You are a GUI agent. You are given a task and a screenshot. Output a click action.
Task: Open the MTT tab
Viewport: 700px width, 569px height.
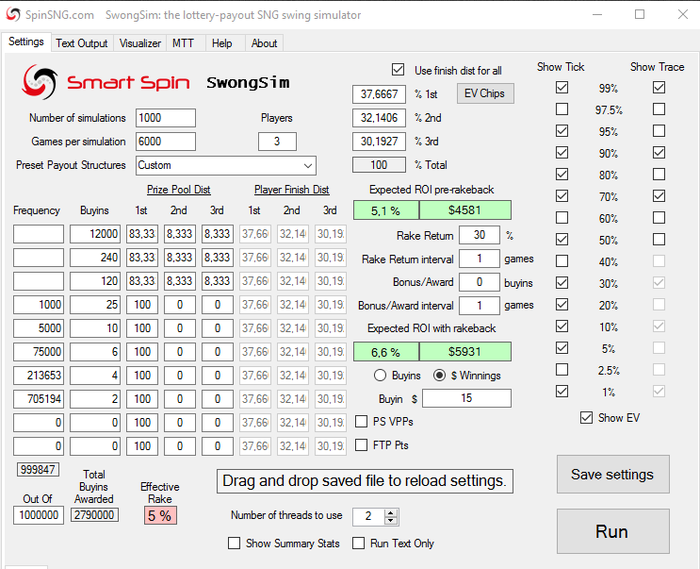tap(183, 43)
